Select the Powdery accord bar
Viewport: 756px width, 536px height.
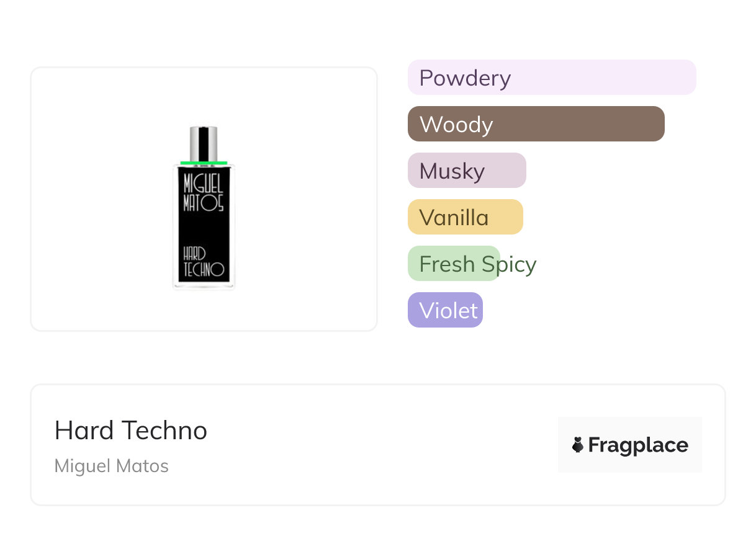tap(551, 78)
